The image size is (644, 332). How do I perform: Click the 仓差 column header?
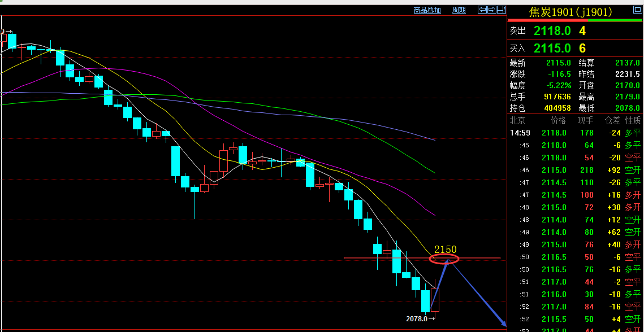(612, 121)
